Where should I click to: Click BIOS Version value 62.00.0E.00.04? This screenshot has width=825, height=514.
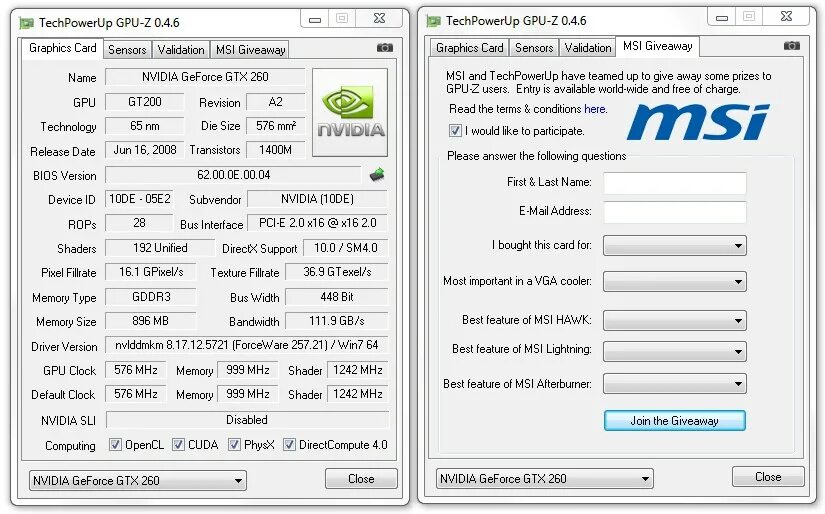234,175
